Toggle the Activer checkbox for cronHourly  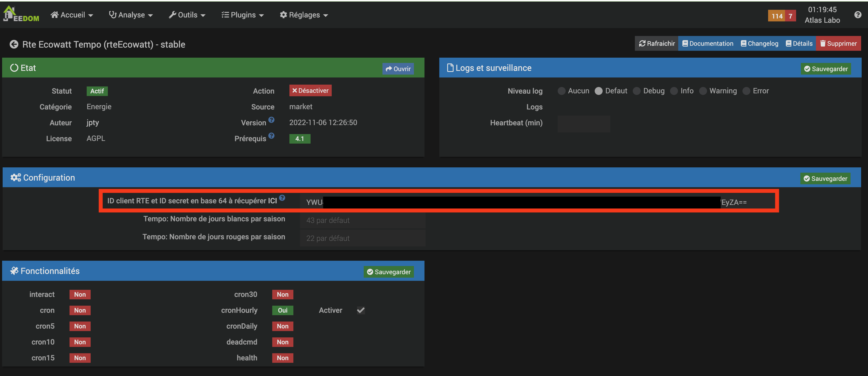pos(361,310)
